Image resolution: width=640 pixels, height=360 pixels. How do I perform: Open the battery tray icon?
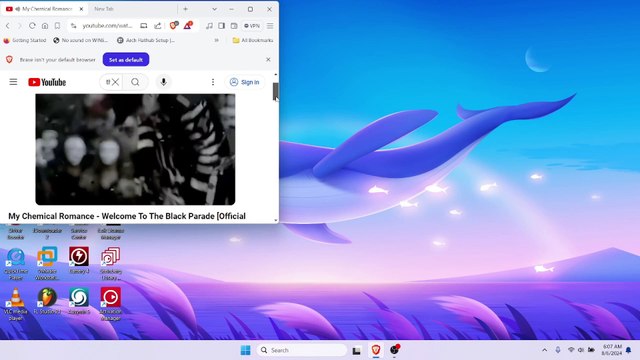591,350
